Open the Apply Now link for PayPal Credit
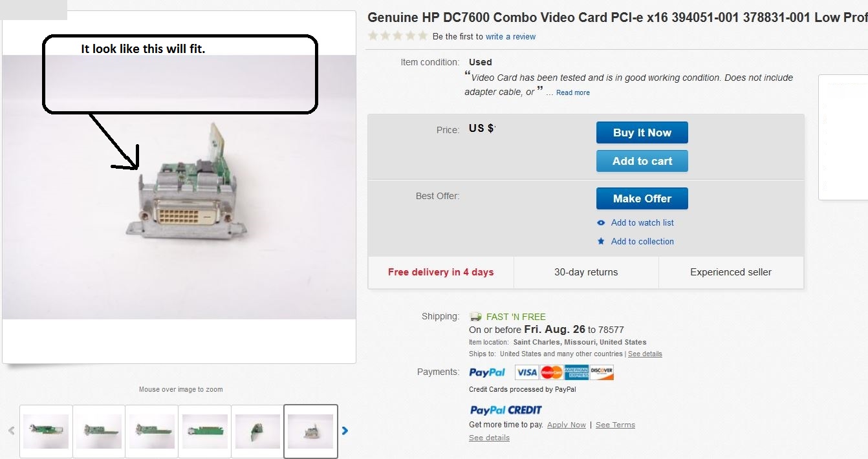 click(566, 425)
